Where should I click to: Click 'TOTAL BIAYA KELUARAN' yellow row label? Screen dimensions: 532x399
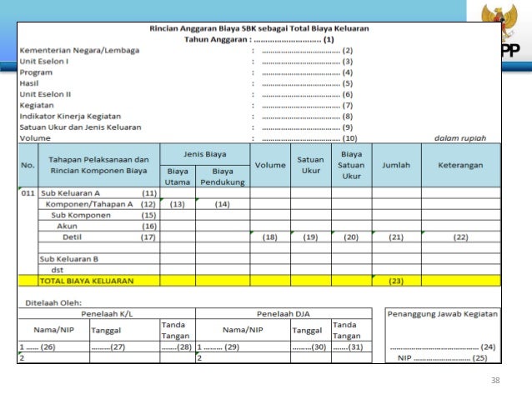[87, 281]
